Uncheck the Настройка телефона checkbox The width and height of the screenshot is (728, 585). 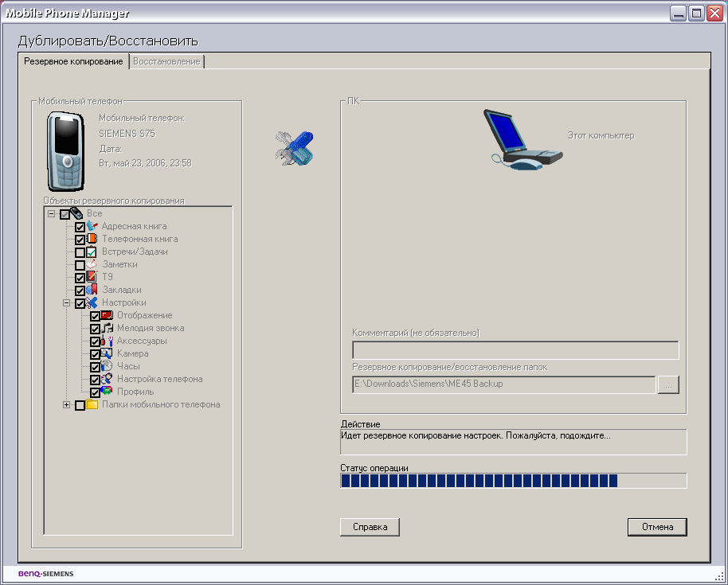95,380
